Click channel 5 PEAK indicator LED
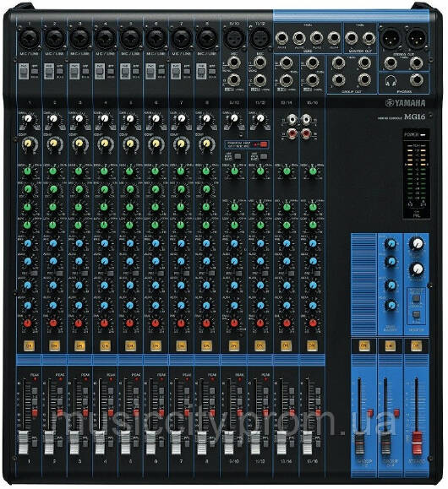 click(x=136, y=378)
